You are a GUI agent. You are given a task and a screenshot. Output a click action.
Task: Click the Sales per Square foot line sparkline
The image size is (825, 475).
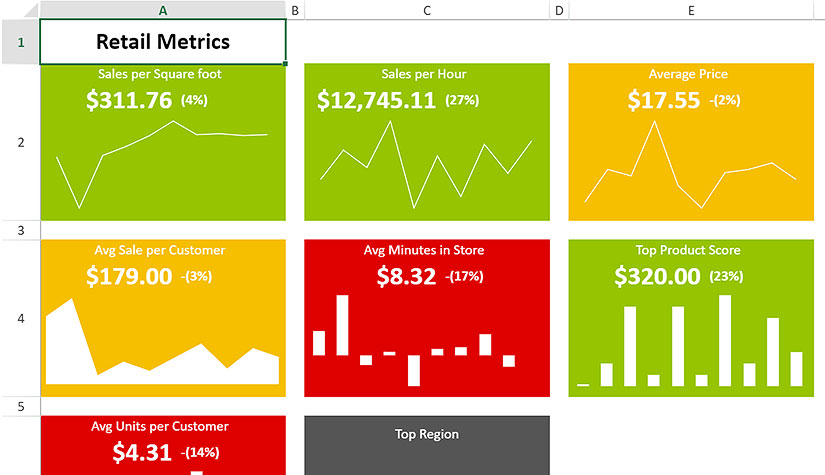(162, 160)
